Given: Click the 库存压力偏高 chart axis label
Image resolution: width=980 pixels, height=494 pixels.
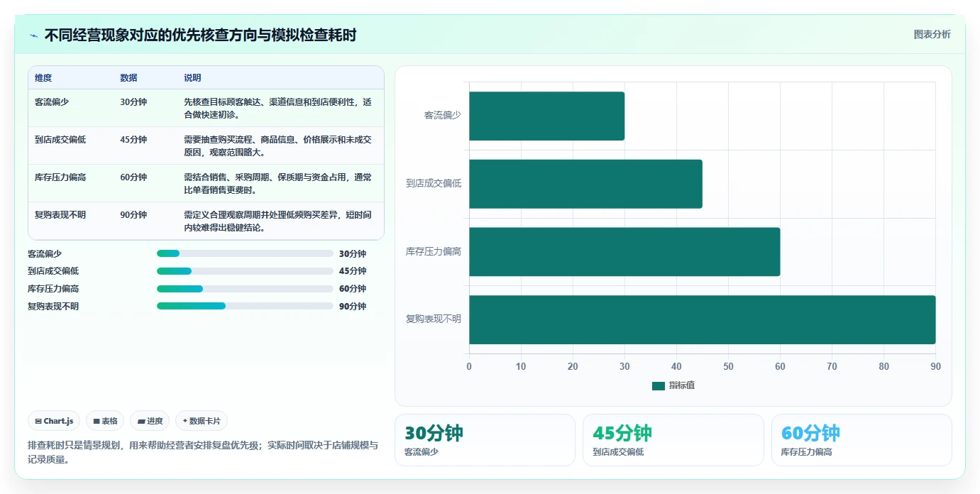Looking at the screenshot, I should coord(434,251).
